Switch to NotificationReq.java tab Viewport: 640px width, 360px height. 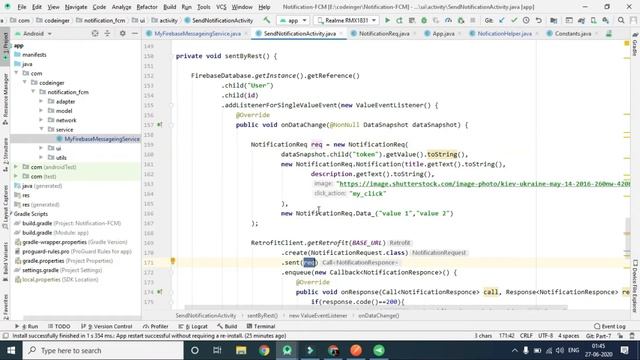(384, 33)
